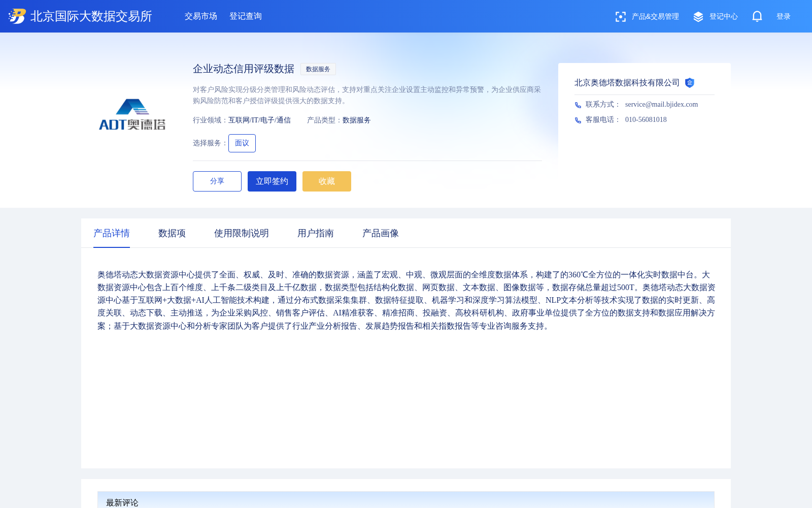Click the enterprise verified shield badge
This screenshot has width=812, height=508.
[x=689, y=83]
